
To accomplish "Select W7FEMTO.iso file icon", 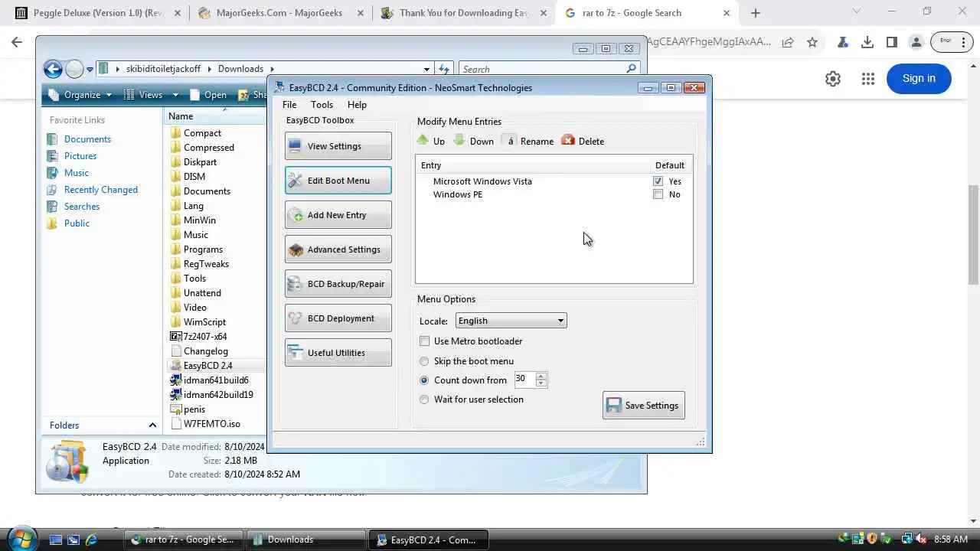I will [175, 424].
